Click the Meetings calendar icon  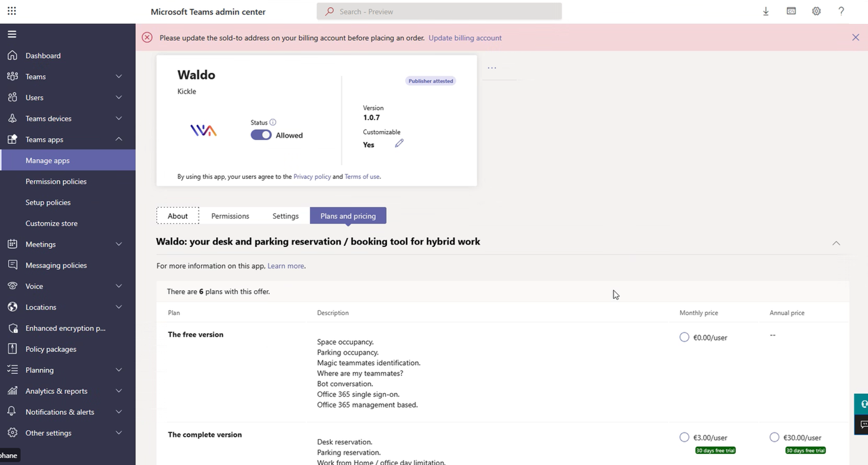12,244
